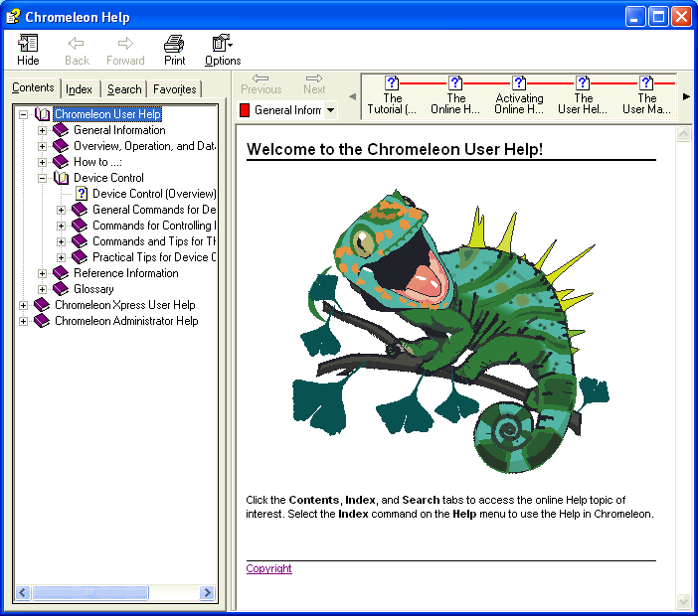Click the How to book icon
Screen dimensions: 698x616
pos(61,162)
